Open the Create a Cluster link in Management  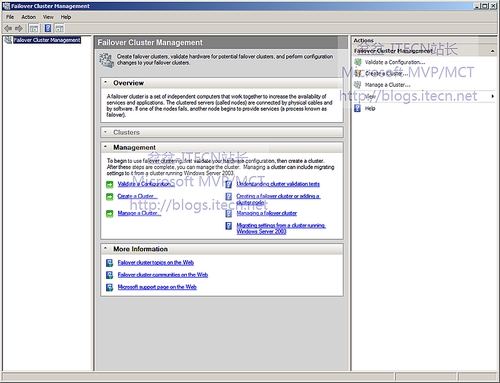pyautogui.click(x=137, y=196)
